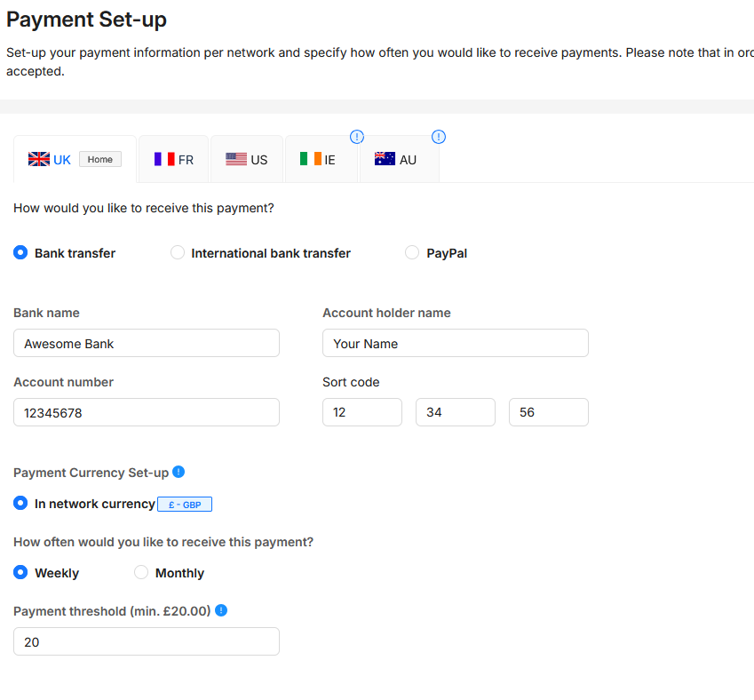Image resolution: width=754 pixels, height=700 pixels.
Task: Focus the Account number field
Action: (x=147, y=413)
